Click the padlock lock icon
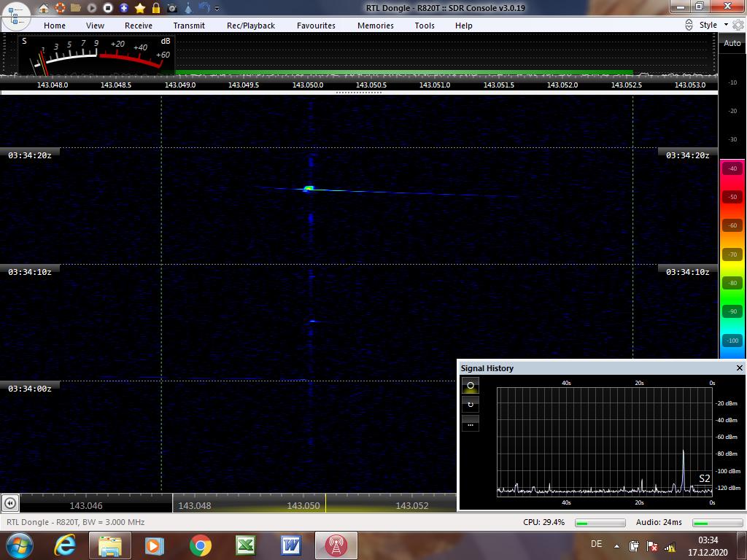The width and height of the screenshot is (747, 560). pyautogui.click(x=156, y=8)
